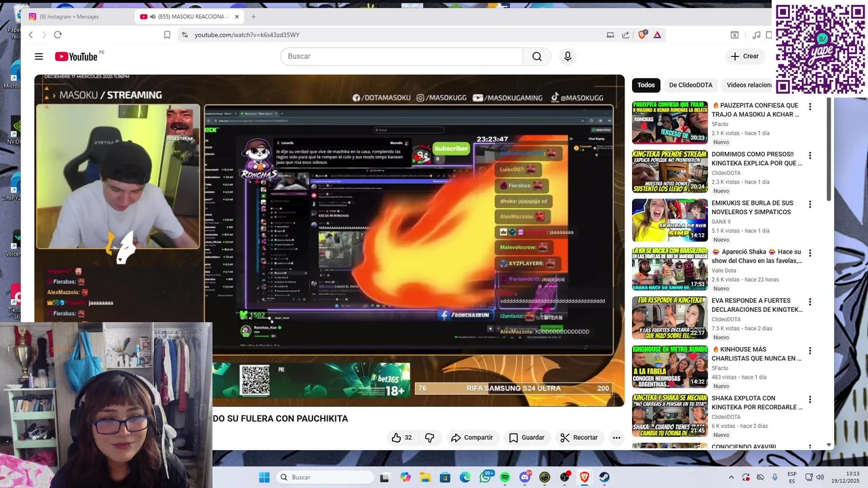Switch ESP keyboard language indicator
The image size is (868, 488).
[x=792, y=477]
